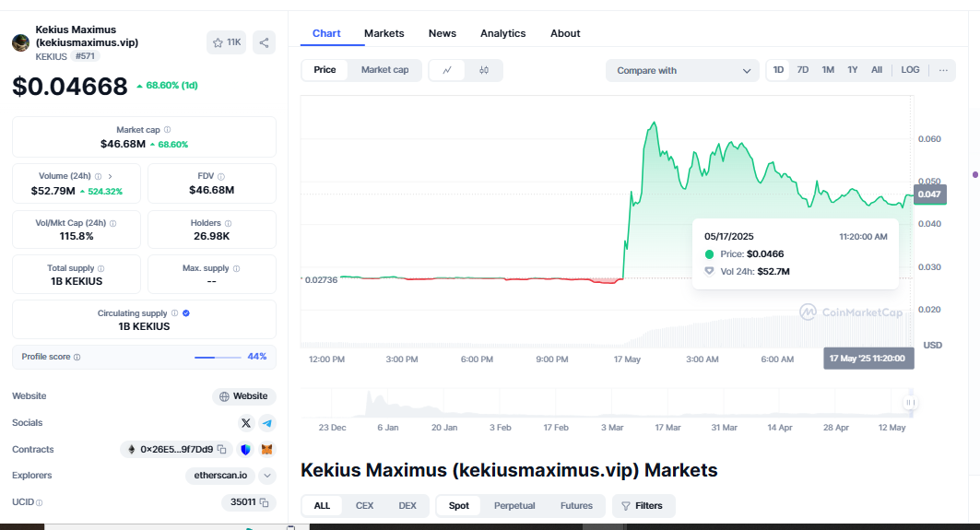
Task: Show Volume (24h) info icon
Action: (98, 176)
